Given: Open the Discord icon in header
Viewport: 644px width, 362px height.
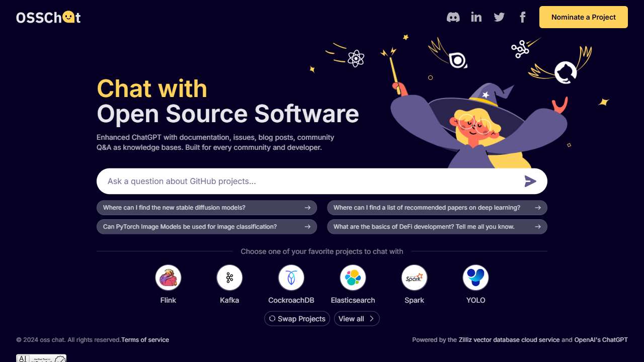Looking at the screenshot, I should (453, 17).
